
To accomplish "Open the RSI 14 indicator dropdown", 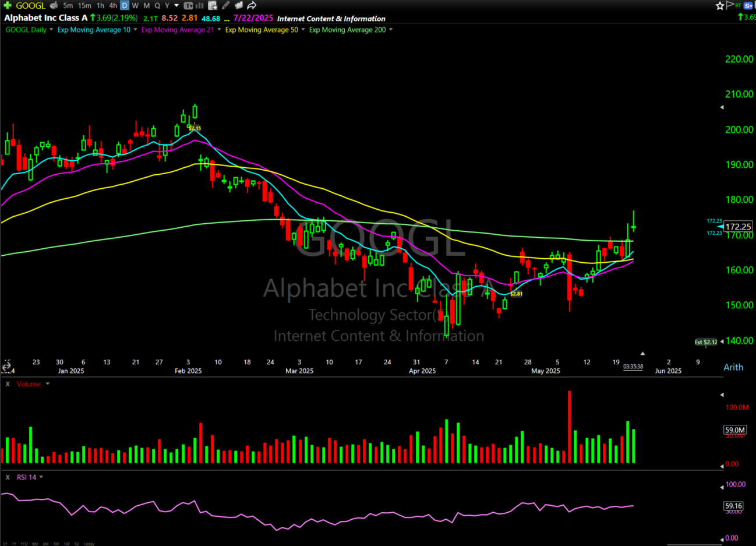I will pyautogui.click(x=41, y=477).
